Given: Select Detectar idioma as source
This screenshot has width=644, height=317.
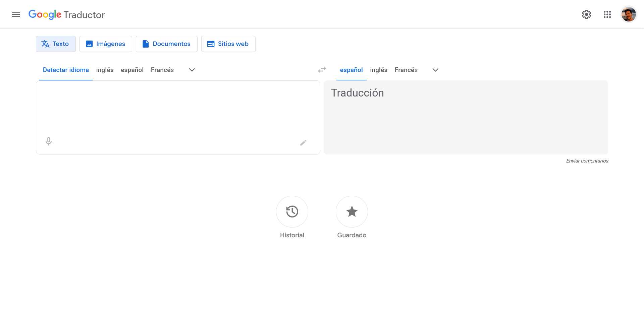Looking at the screenshot, I should [65, 70].
